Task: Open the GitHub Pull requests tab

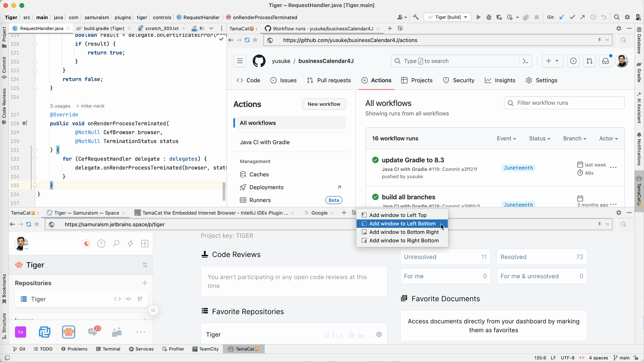Action: [x=329, y=80]
